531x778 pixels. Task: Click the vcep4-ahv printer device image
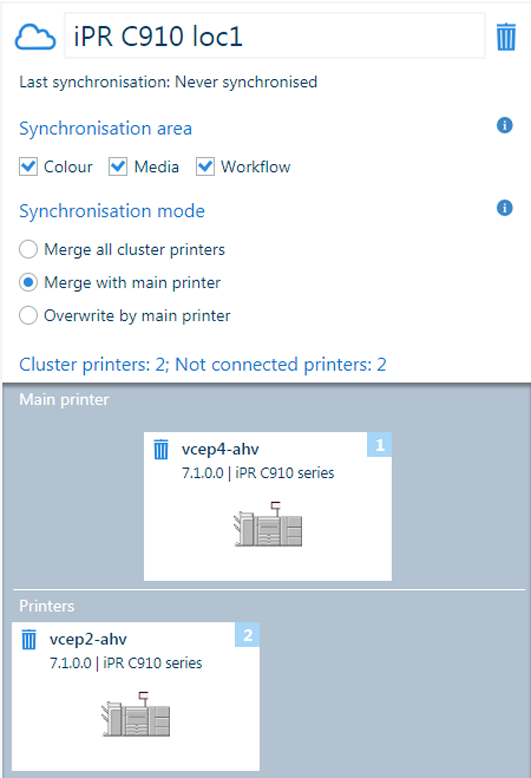268,524
